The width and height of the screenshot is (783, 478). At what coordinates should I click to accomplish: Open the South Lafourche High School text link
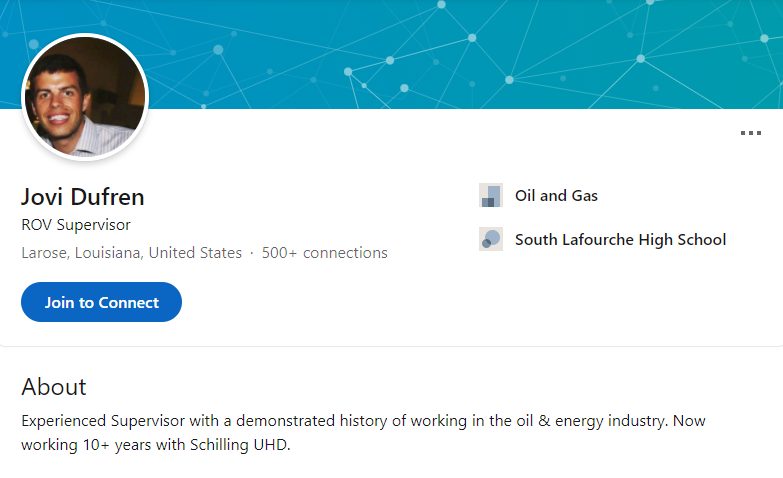(620, 240)
